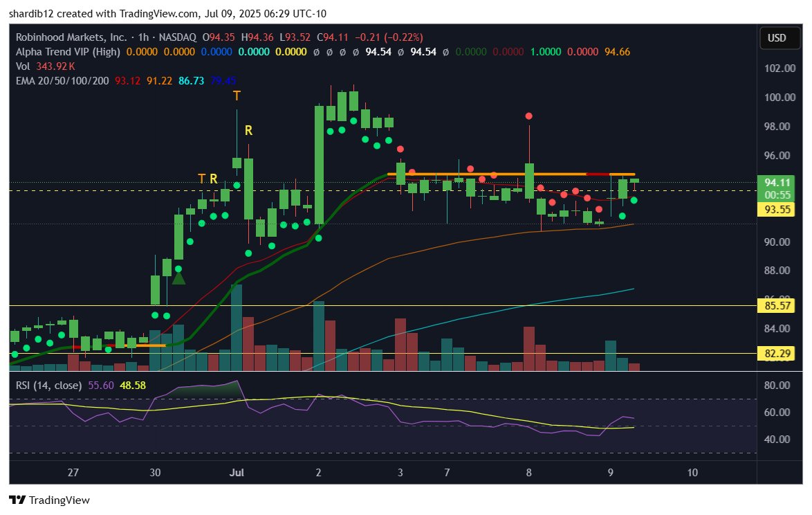Click the blue 0.0000 Alpha Trend value
This screenshot has height=515, width=812.
click(x=216, y=52)
